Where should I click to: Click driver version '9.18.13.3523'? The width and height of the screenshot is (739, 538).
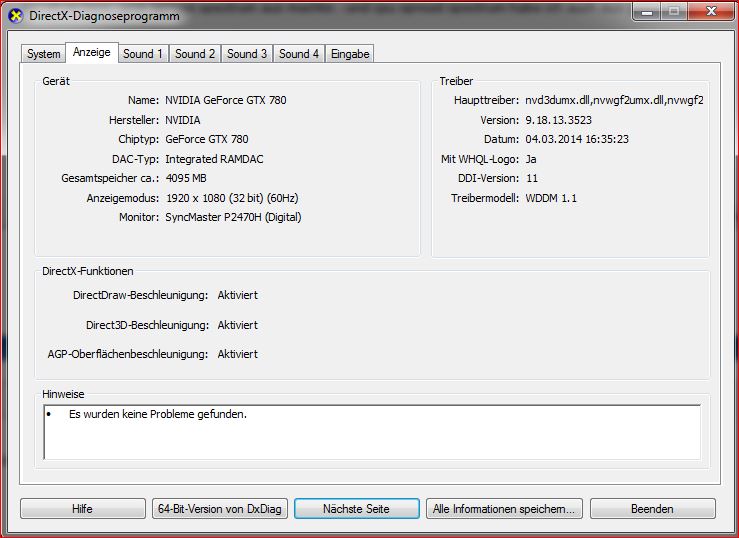point(558,120)
